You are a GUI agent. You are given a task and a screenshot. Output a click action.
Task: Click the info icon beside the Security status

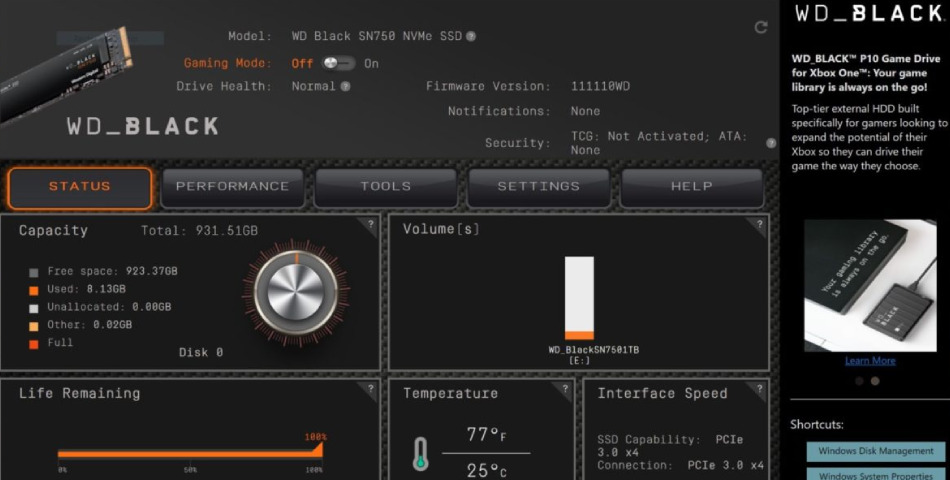[x=771, y=143]
